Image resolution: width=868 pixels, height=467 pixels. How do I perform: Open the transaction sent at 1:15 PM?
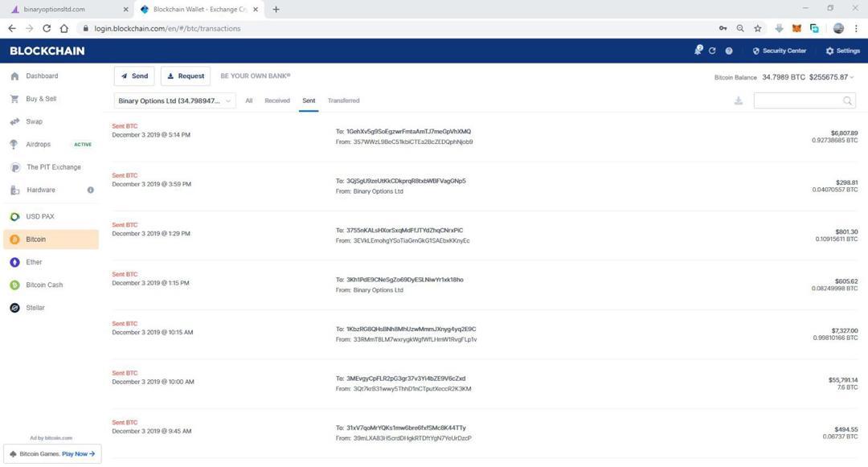485,285
